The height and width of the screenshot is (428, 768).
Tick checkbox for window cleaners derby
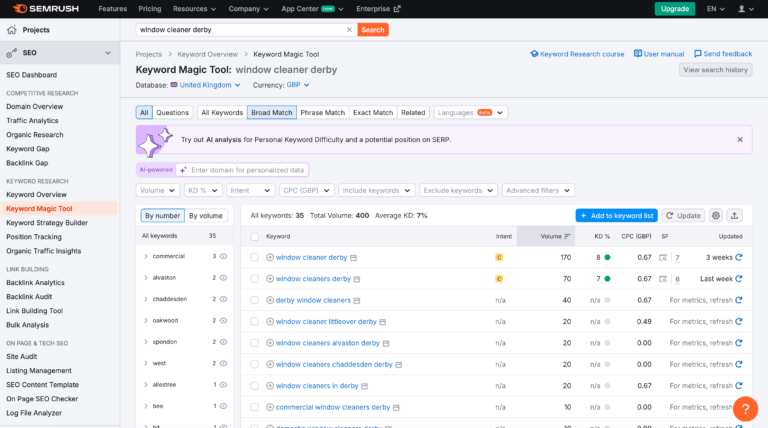(x=255, y=279)
